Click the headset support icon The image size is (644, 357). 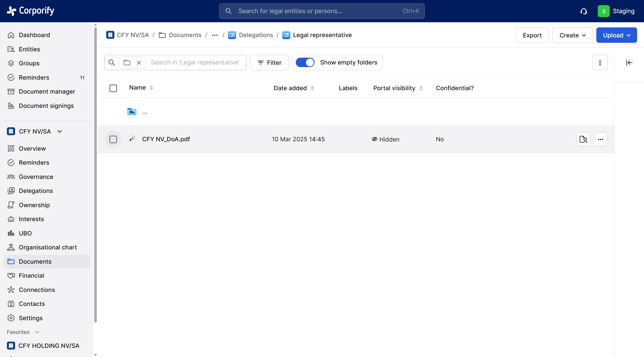click(x=583, y=11)
